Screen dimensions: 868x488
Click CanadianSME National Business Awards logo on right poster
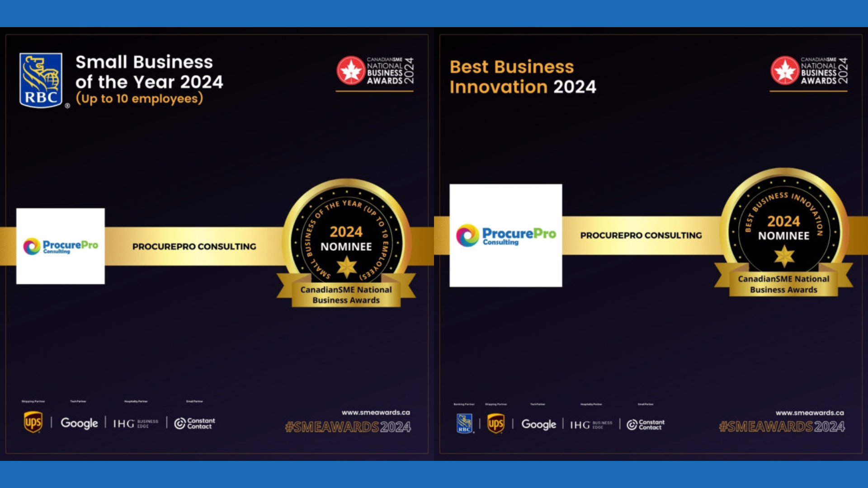(x=809, y=71)
